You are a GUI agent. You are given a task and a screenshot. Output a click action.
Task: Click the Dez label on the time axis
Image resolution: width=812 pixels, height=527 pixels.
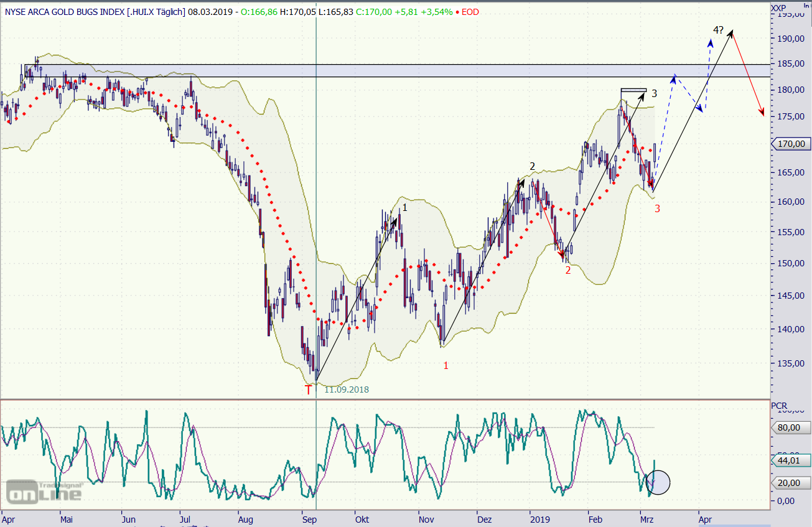484,518
